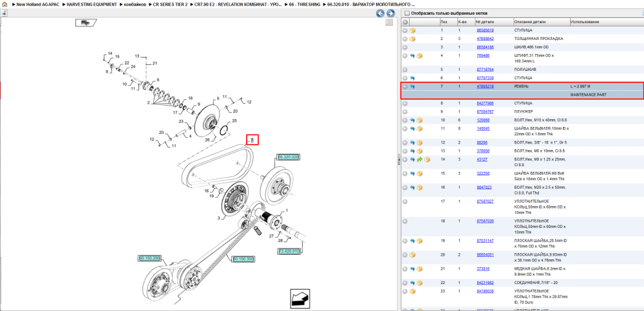Click blue replacement arrow for part 87707330
644x311 pixels.
tap(413, 78)
